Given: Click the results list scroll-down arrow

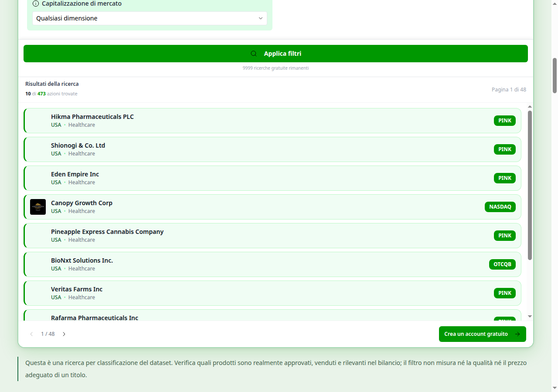Looking at the screenshot, I should 530,317.
